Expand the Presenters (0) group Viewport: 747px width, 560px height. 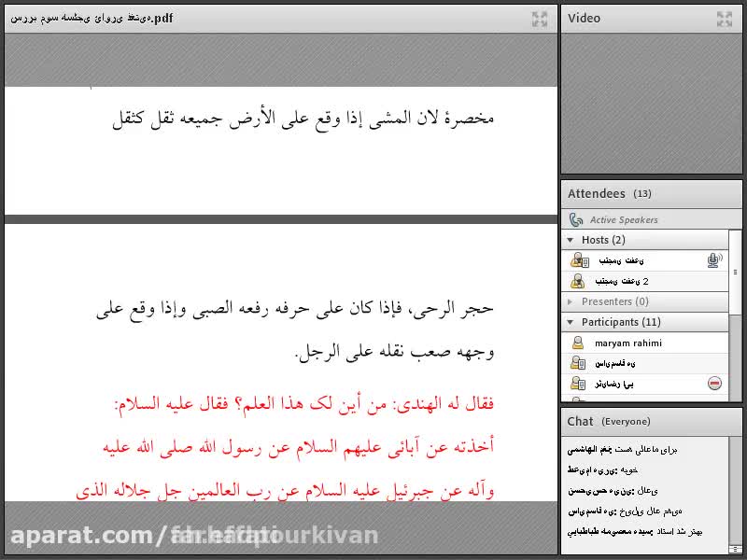pyautogui.click(x=571, y=301)
